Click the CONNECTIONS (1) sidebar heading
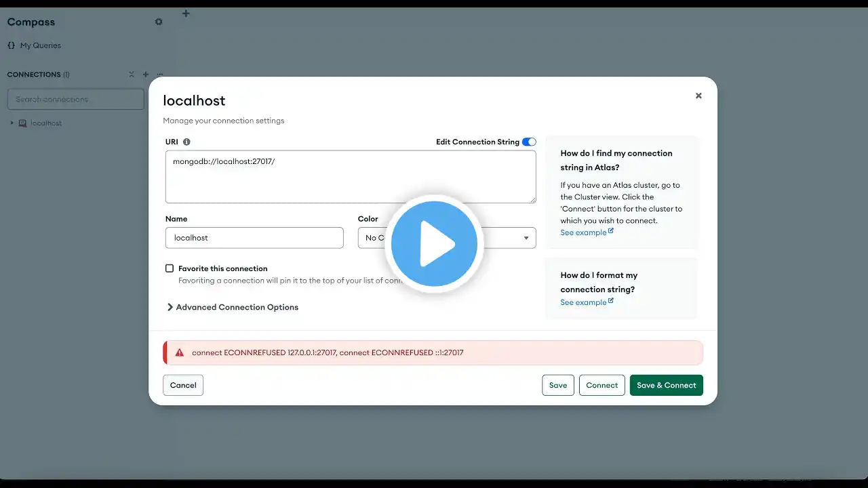The image size is (868, 488). pos(38,75)
